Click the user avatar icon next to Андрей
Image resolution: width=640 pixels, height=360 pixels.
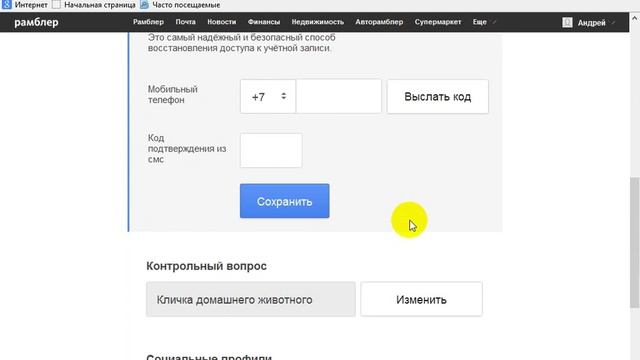[567, 22]
